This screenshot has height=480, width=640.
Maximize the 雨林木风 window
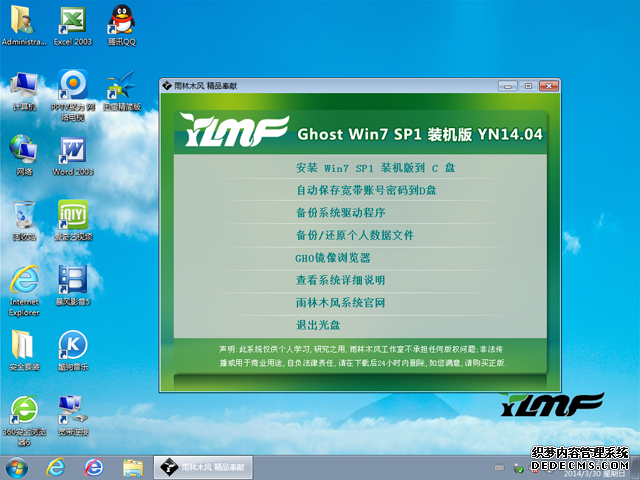coord(528,86)
